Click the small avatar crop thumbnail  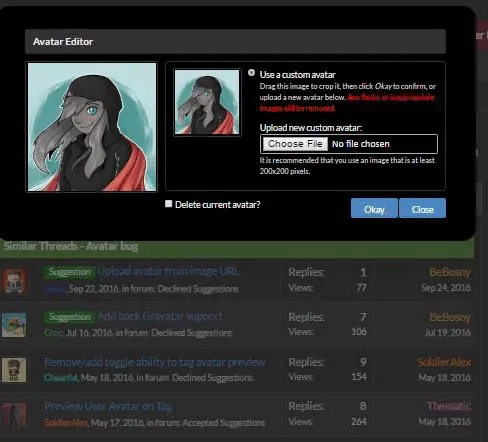(x=207, y=102)
